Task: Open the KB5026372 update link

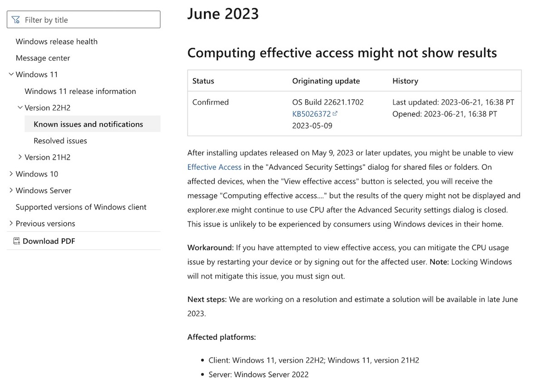Action: pyautogui.click(x=312, y=114)
